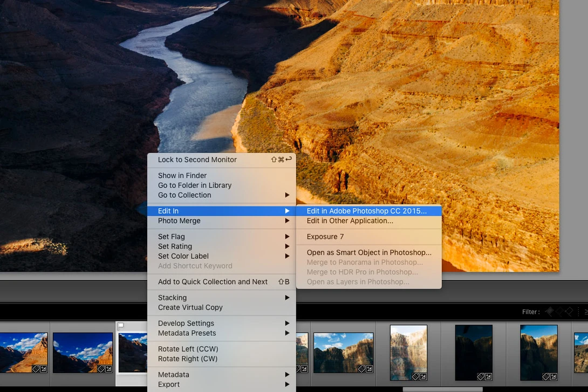The width and height of the screenshot is (588, 392).
Task: Click the develop adjustments badge on the pale hazy portrait thumbnail
Action: (x=423, y=376)
